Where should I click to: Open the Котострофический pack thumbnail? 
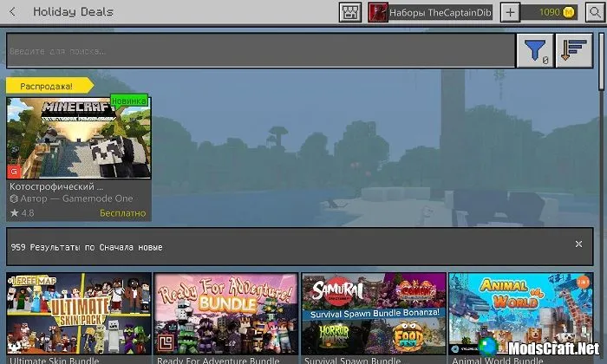click(x=79, y=138)
